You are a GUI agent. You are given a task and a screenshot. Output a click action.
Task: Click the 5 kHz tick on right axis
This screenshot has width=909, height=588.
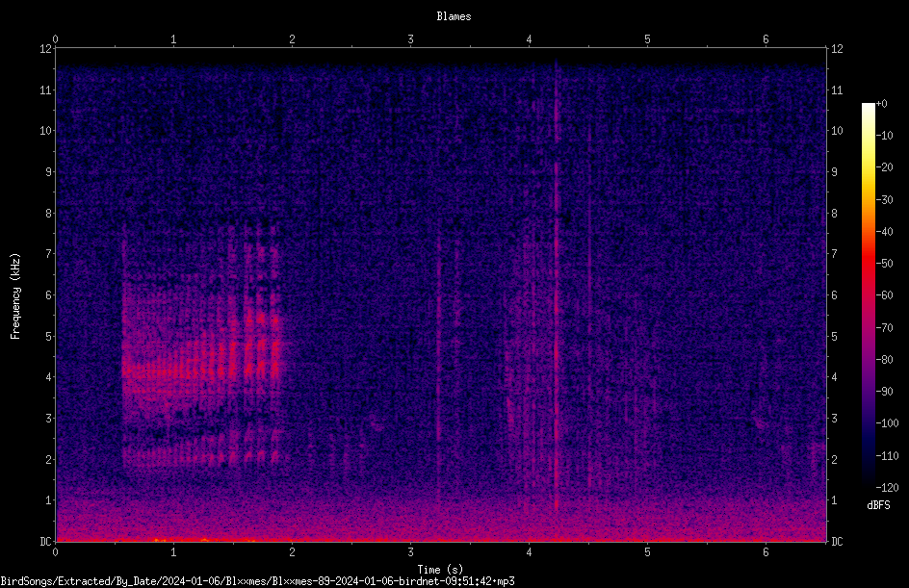(x=834, y=336)
